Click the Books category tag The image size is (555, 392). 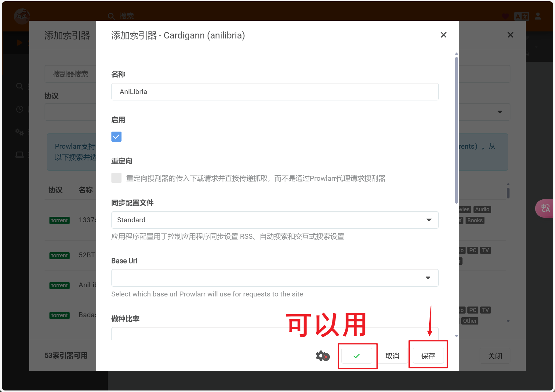pyautogui.click(x=475, y=220)
